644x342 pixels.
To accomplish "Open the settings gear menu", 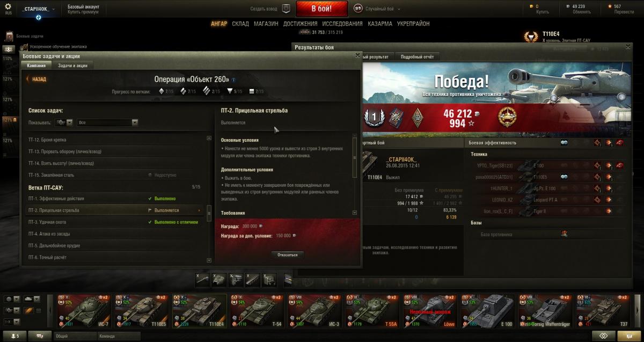I will (8, 6).
